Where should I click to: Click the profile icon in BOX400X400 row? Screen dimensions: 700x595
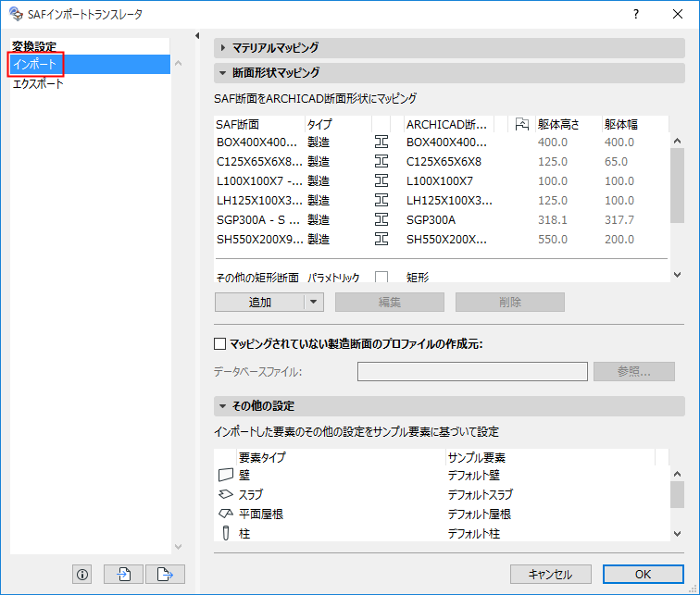[381, 143]
